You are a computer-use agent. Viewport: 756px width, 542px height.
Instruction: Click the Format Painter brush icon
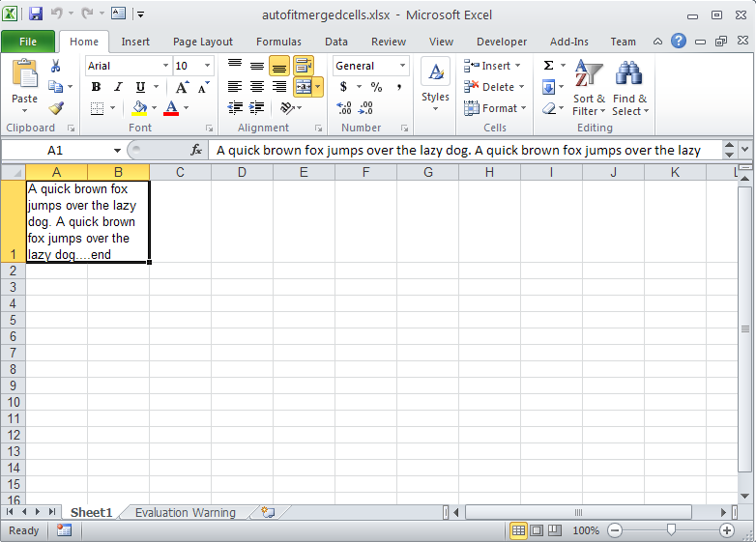56,108
